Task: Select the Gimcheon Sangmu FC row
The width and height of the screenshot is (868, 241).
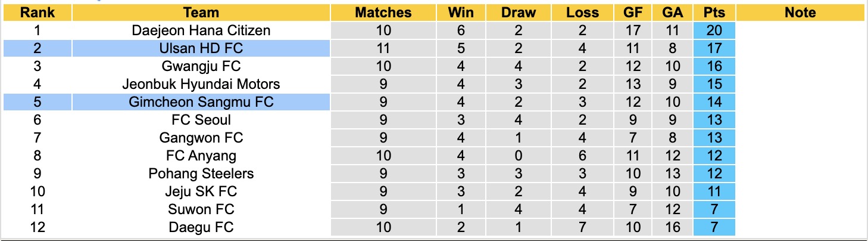Action: (201, 102)
